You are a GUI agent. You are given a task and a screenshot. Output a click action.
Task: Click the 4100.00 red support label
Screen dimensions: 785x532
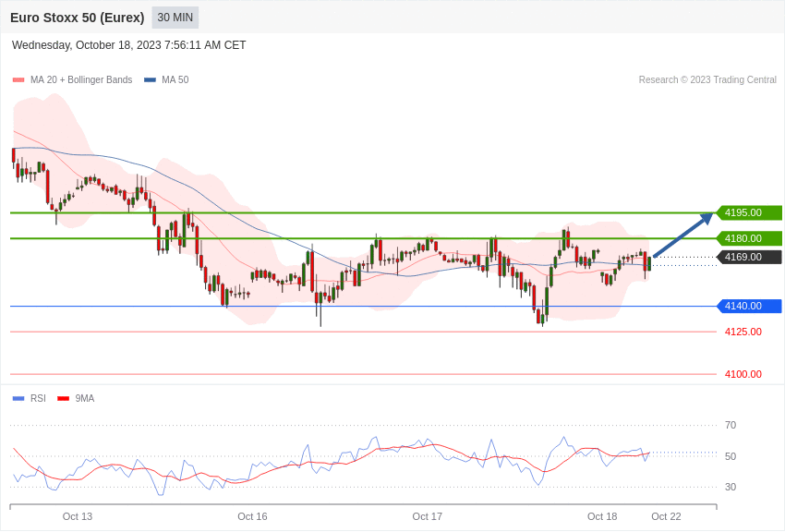743,374
